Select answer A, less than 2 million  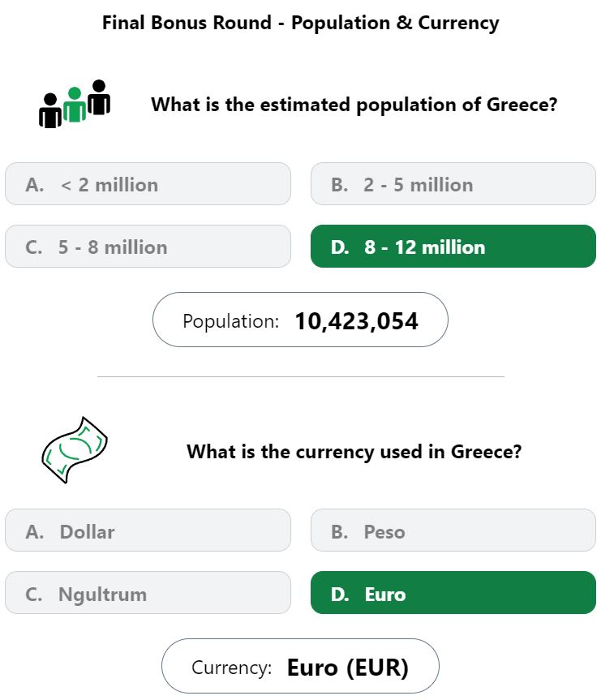[x=148, y=184]
